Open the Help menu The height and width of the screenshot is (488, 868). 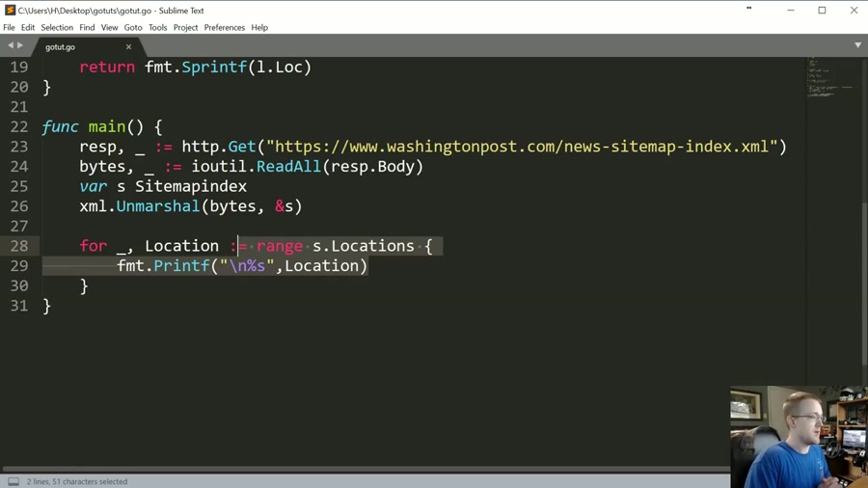pyautogui.click(x=259, y=27)
